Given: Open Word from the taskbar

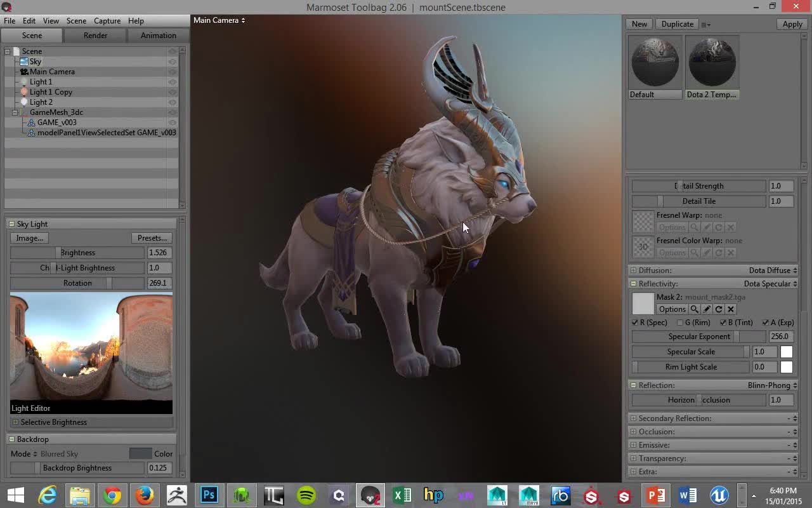Looking at the screenshot, I should coord(688,495).
